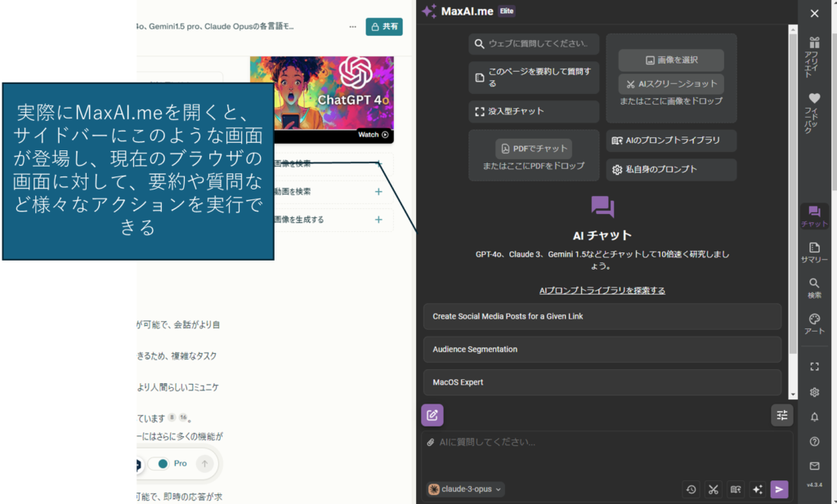837x504 pixels.
Task: Click the sparkles AI actions icon
Action: [757, 488]
